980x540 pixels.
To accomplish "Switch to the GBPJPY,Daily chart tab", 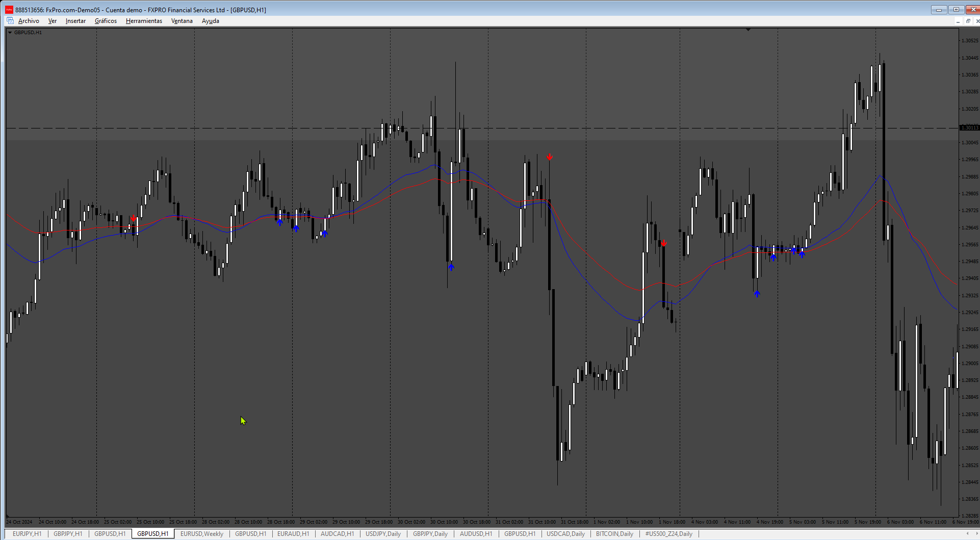I will (x=430, y=534).
